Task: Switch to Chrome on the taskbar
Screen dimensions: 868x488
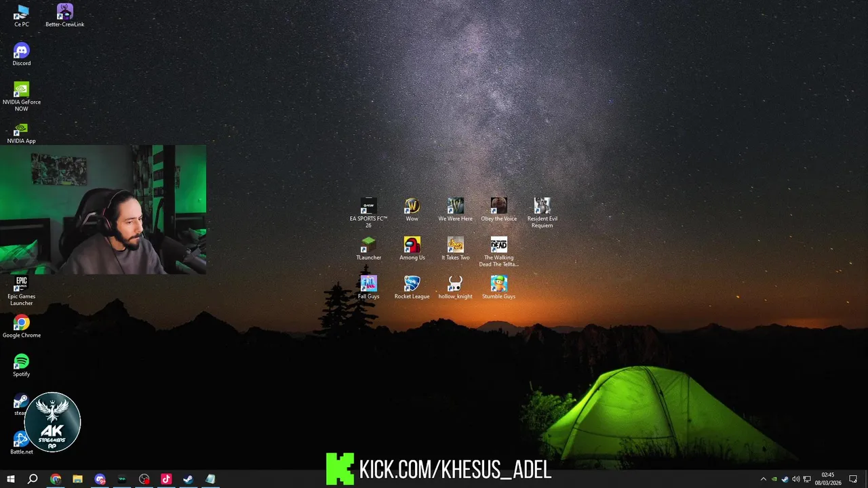Action: [56, 479]
